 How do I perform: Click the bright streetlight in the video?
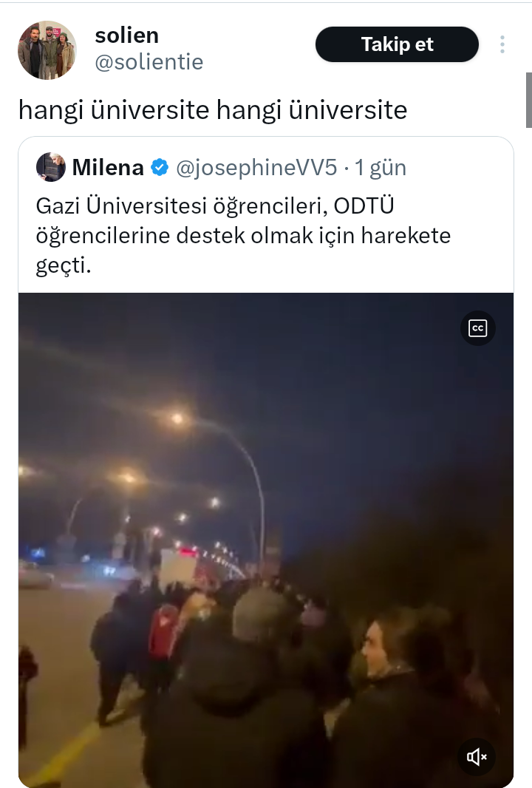tap(177, 418)
